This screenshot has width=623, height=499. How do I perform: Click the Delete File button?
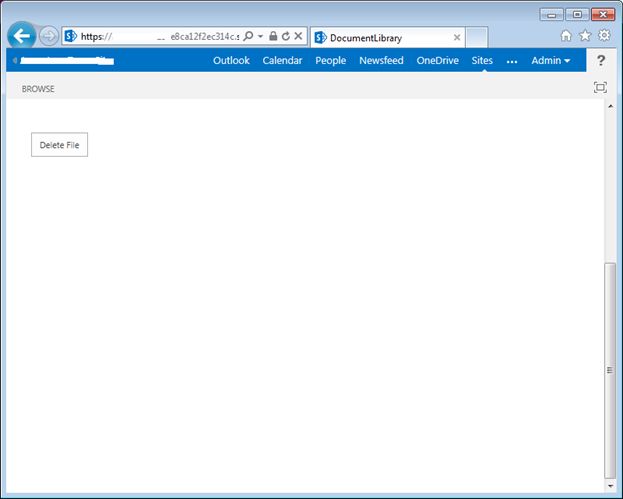pyautogui.click(x=60, y=145)
